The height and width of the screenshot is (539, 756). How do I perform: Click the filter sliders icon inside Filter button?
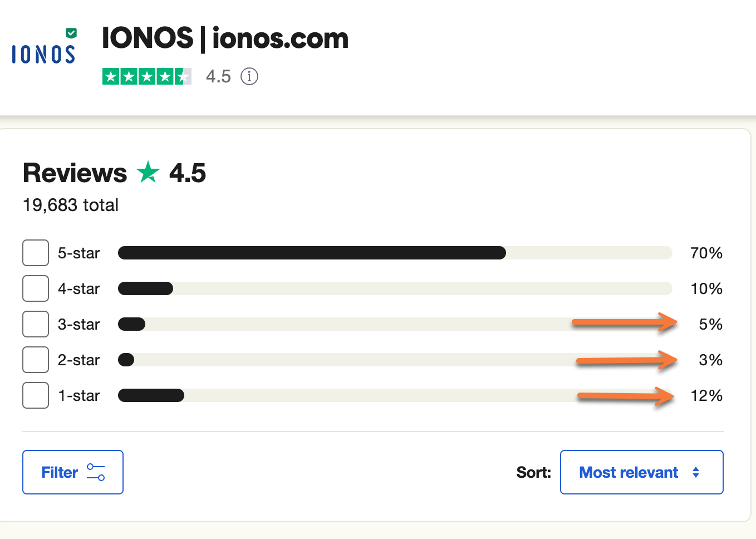96,472
